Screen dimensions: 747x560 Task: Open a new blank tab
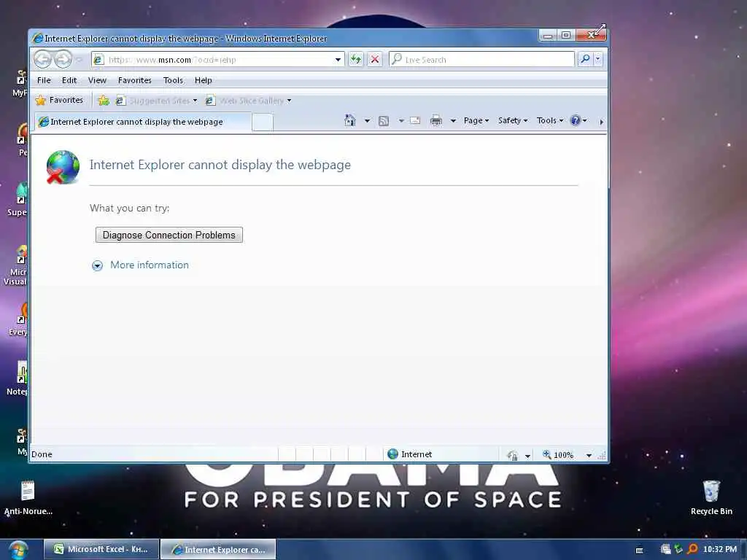[263, 122]
